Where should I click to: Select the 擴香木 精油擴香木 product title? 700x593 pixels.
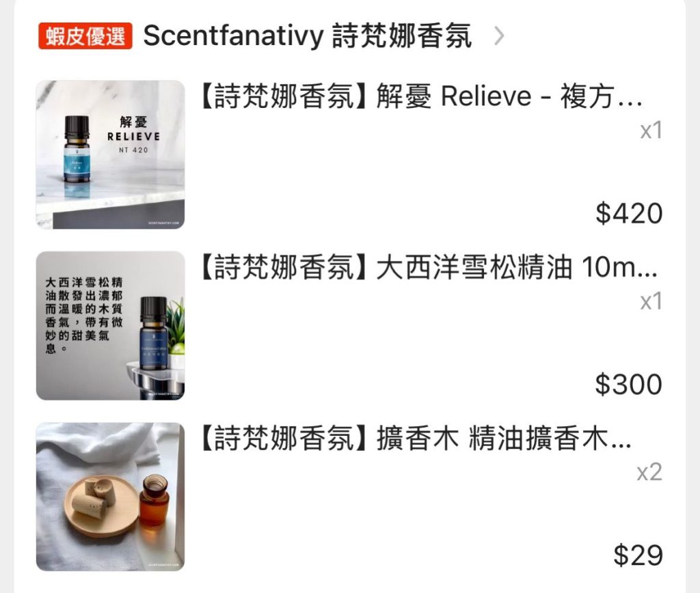(x=416, y=438)
